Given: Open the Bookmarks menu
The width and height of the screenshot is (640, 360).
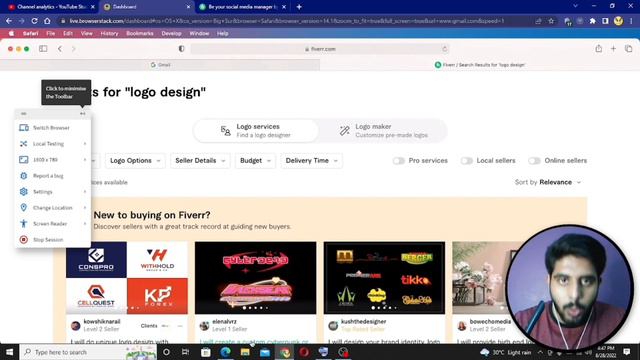Looking at the screenshot, I should pyautogui.click(x=140, y=33).
